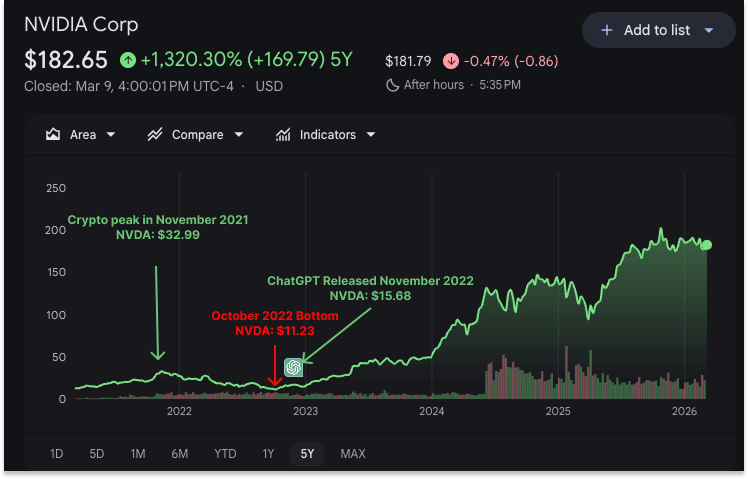The height and width of the screenshot is (479, 748).
Task: Click the 200 y-axis label
Action: click(x=55, y=230)
